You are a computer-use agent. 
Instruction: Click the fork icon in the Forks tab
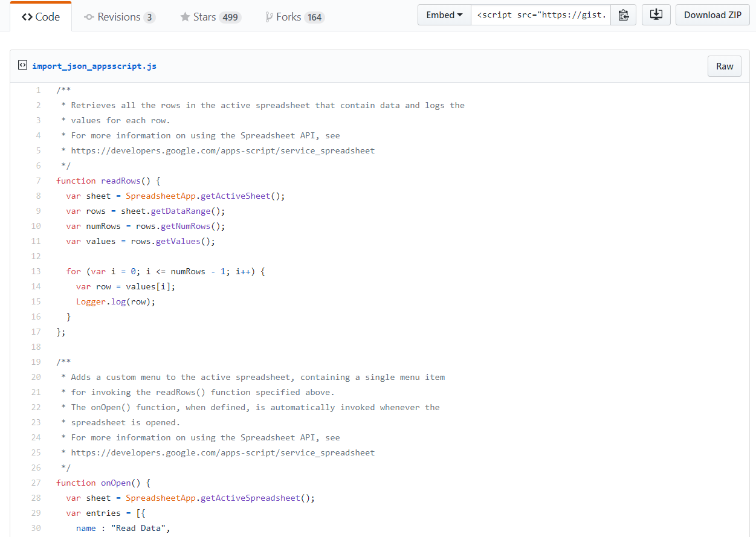(x=269, y=17)
